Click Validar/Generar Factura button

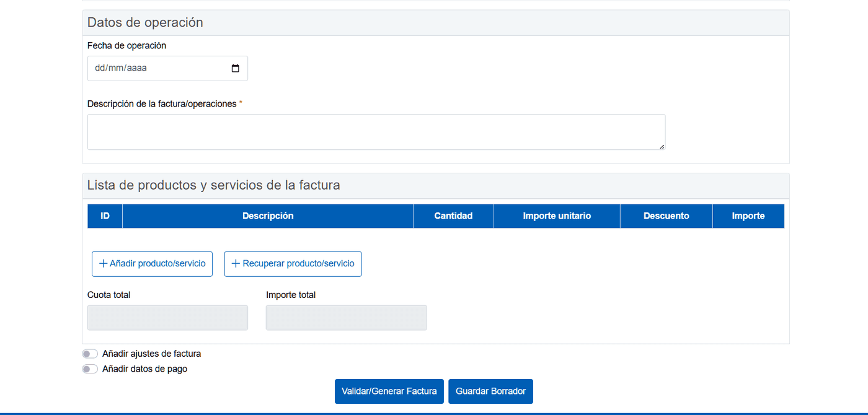tap(389, 391)
